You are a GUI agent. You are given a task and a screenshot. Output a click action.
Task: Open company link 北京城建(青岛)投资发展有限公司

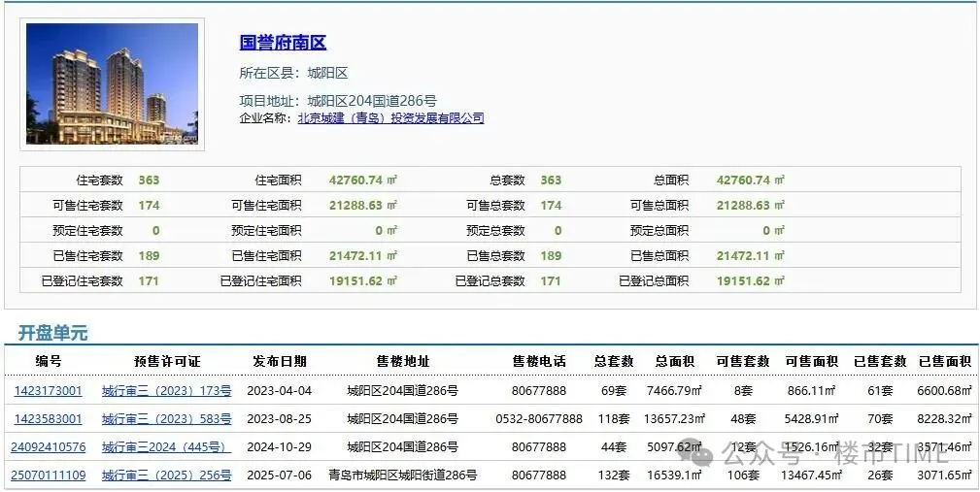(390, 118)
